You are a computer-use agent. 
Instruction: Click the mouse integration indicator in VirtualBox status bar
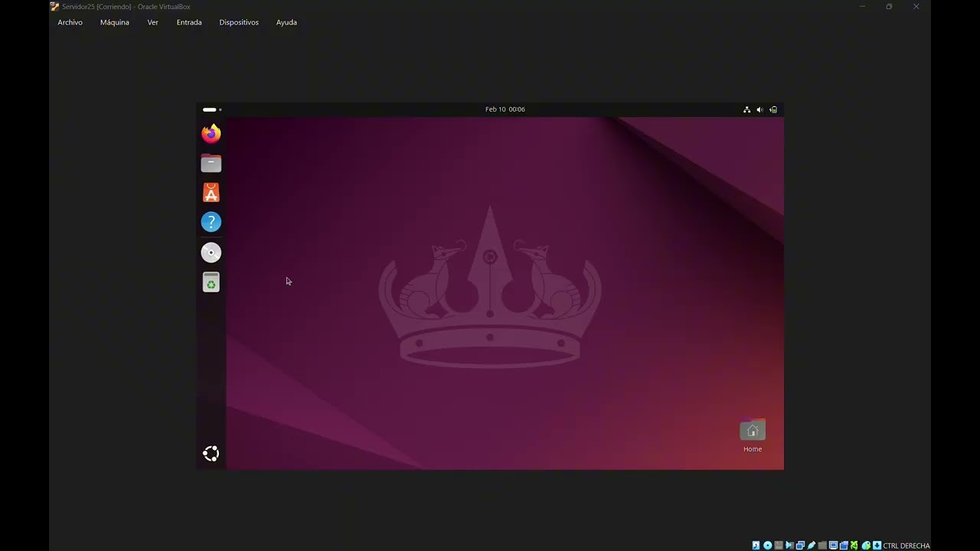[x=866, y=546]
